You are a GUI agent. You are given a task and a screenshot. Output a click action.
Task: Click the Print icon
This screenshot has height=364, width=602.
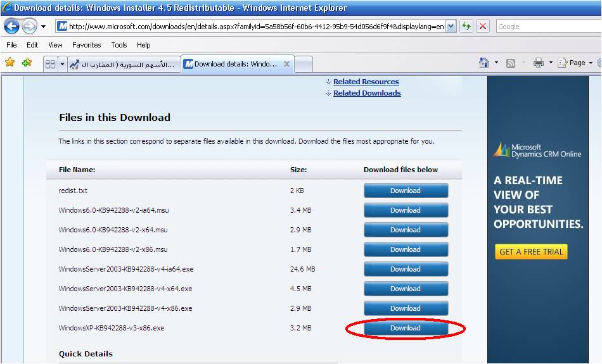(x=539, y=63)
